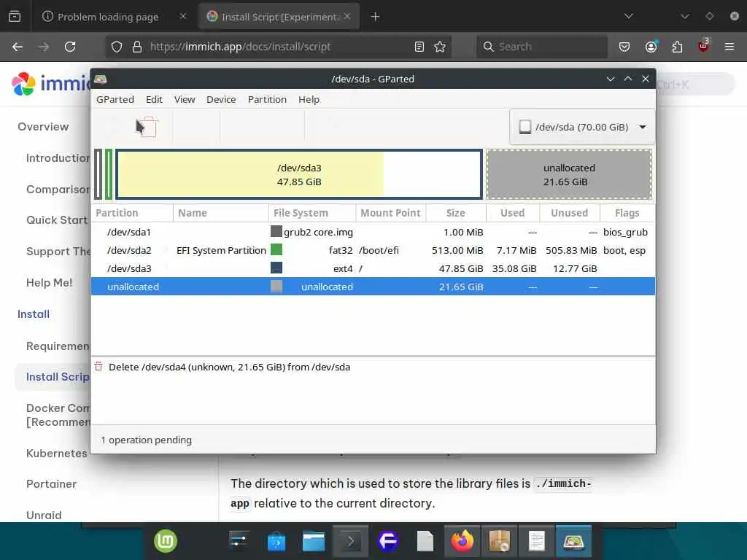Open the View menu in GParted
This screenshot has width=747, height=560.
[185, 99]
